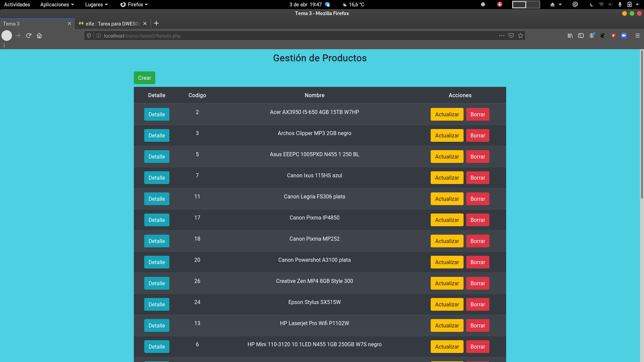Click the forward navigation arrow
The height and width of the screenshot is (362, 644).
[18, 36]
